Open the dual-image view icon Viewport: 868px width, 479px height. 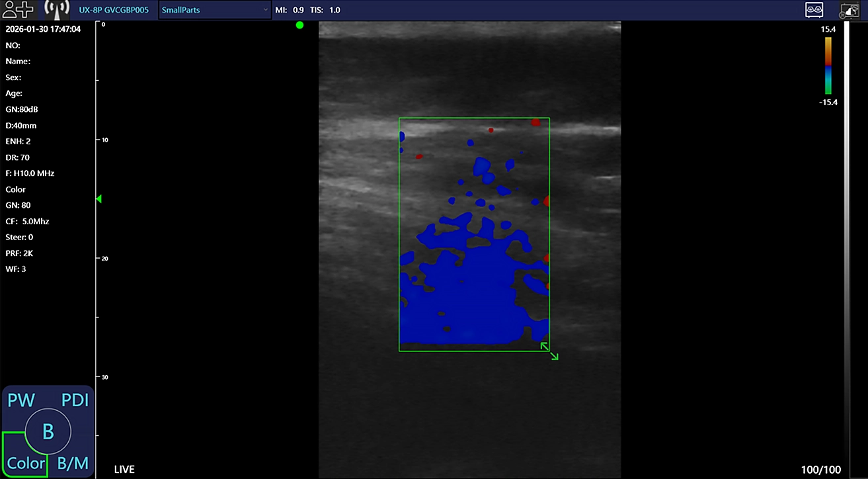coord(814,9)
